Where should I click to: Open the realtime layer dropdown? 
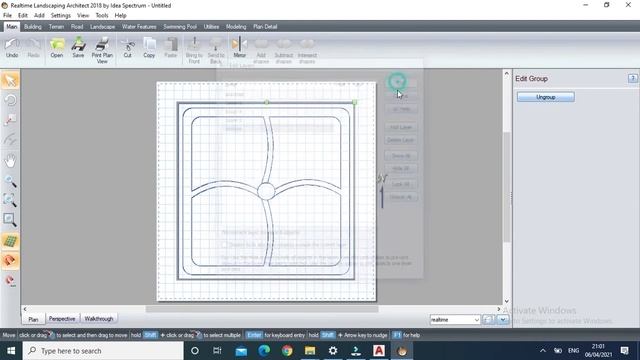[455, 320]
